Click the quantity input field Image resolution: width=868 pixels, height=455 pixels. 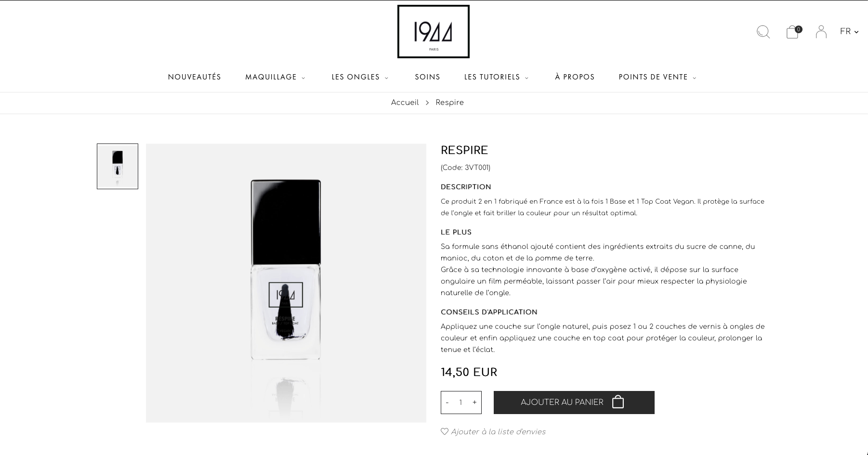point(461,403)
